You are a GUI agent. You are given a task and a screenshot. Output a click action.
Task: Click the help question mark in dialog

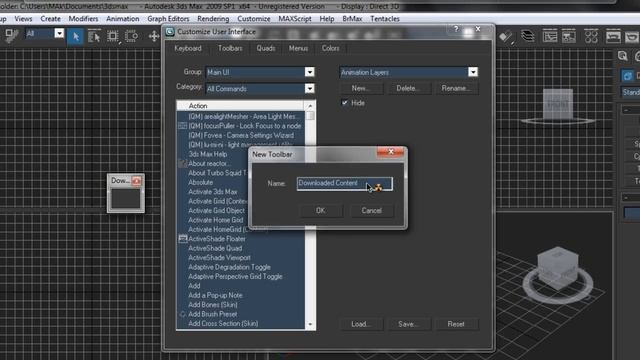click(x=456, y=29)
